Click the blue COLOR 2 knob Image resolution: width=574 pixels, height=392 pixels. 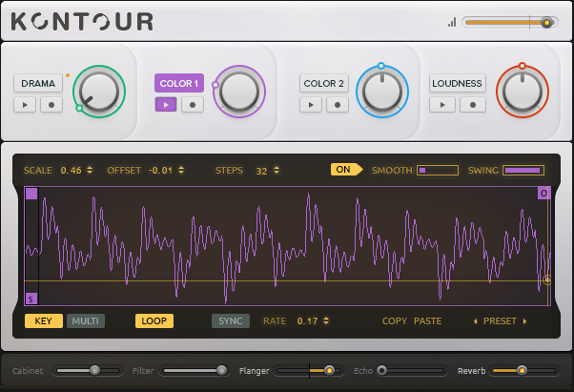point(382,92)
